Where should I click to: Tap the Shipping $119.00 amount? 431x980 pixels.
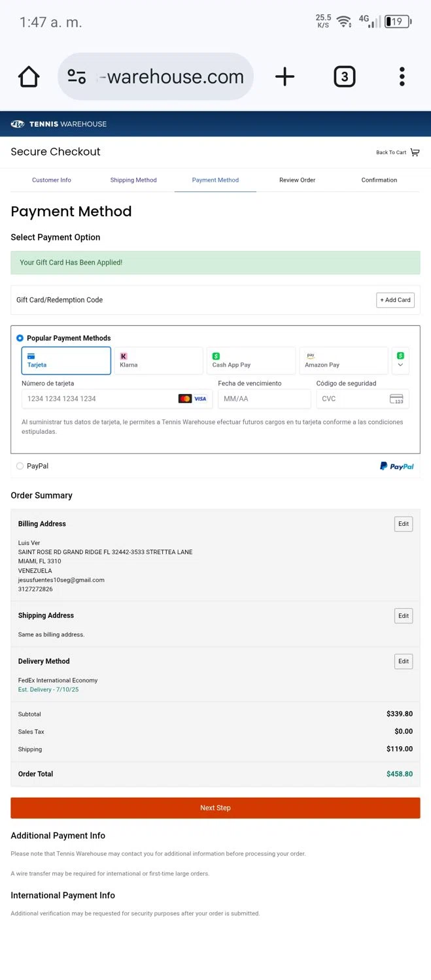pyautogui.click(x=400, y=749)
